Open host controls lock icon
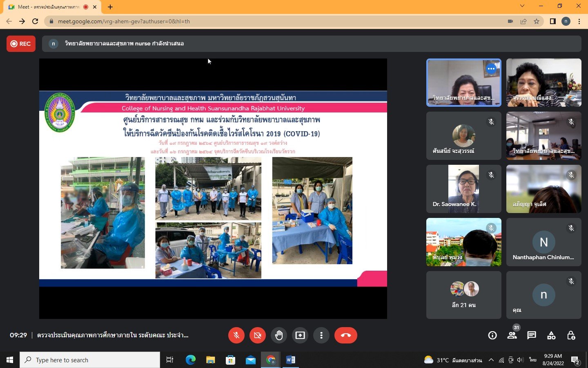Screen dimensions: 588x368 [571, 336]
